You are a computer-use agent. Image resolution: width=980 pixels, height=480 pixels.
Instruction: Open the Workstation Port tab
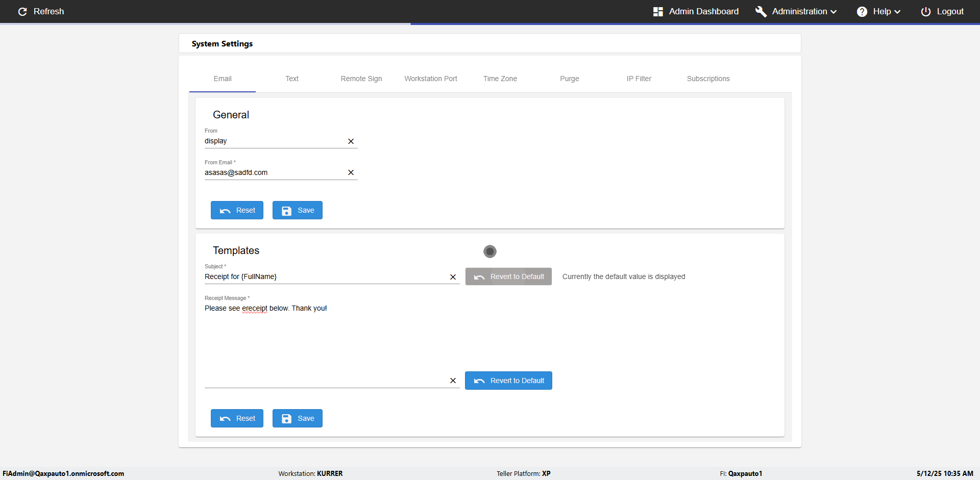tap(431, 79)
